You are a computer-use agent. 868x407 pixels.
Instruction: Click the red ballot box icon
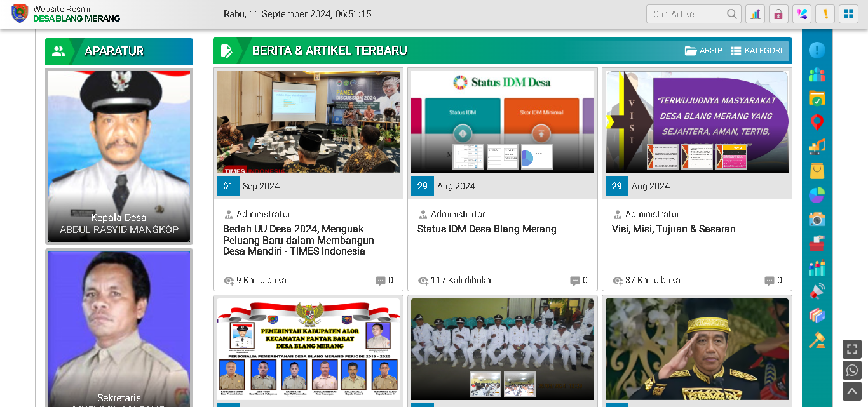(x=817, y=243)
